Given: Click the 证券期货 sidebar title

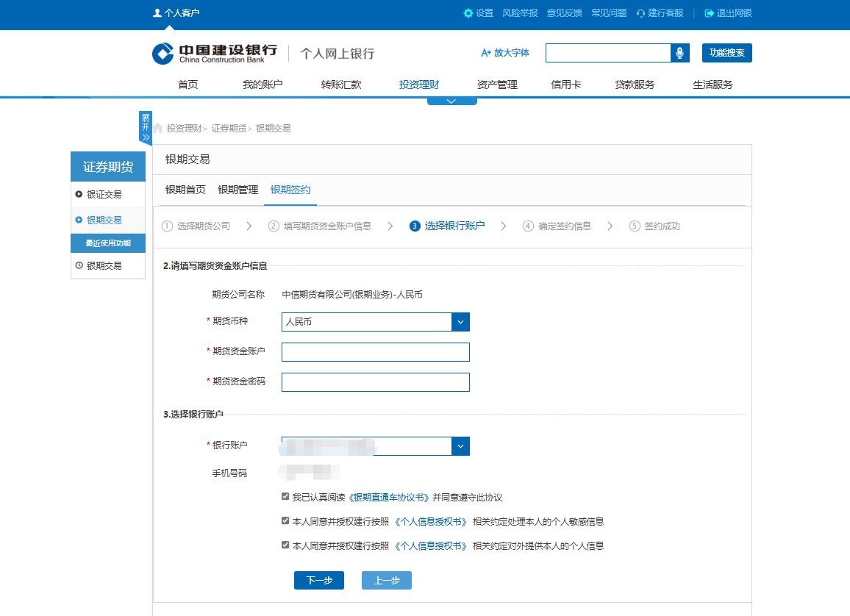Looking at the screenshot, I should [108, 166].
